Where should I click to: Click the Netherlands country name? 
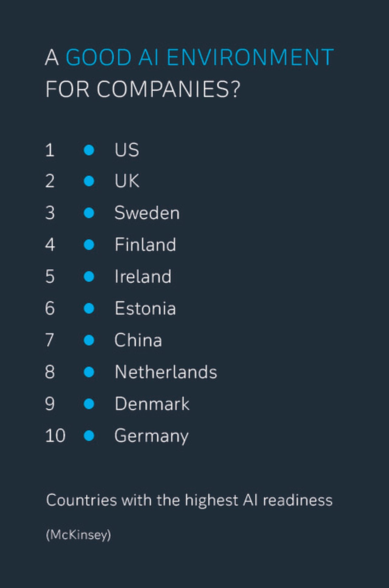coord(166,372)
